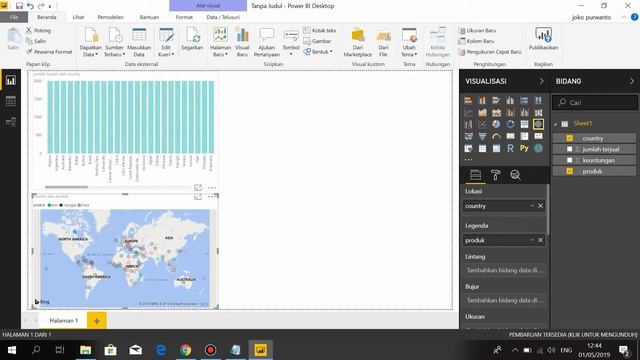
Task: Open Dari Marketplace custom visual
Action: pos(358,42)
